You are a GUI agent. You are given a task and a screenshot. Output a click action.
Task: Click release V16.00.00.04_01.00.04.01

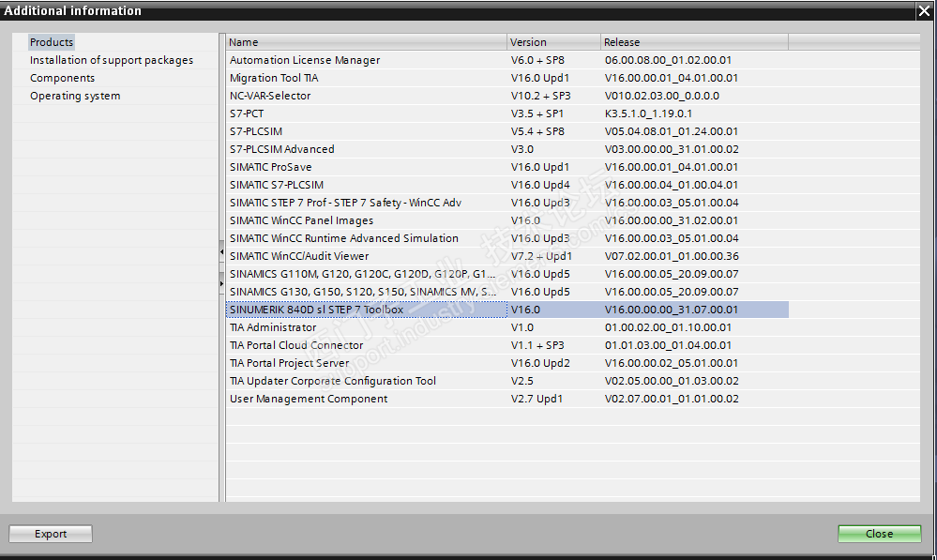[x=671, y=185]
